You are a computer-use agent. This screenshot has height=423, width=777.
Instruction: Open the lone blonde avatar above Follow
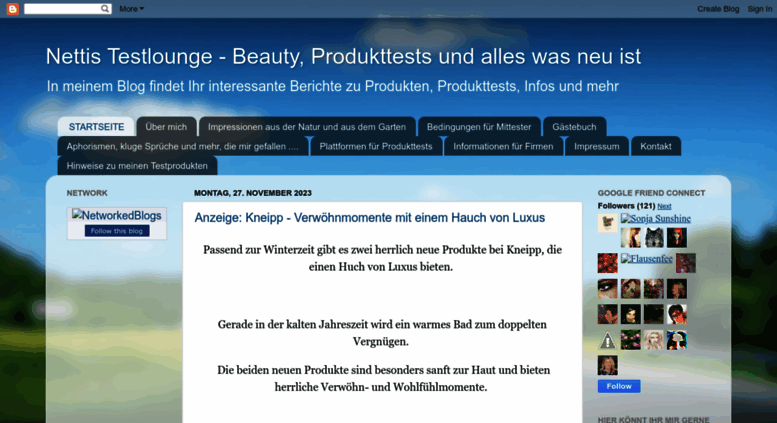pyautogui.click(x=608, y=366)
